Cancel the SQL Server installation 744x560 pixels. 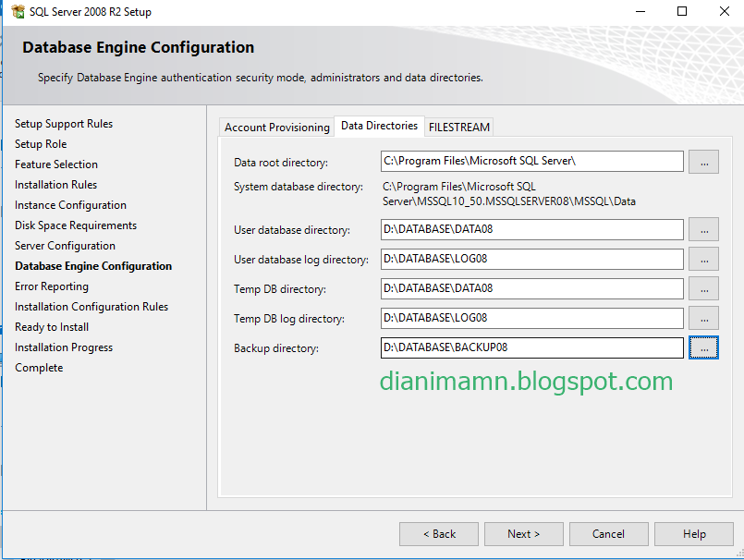pyautogui.click(x=608, y=533)
